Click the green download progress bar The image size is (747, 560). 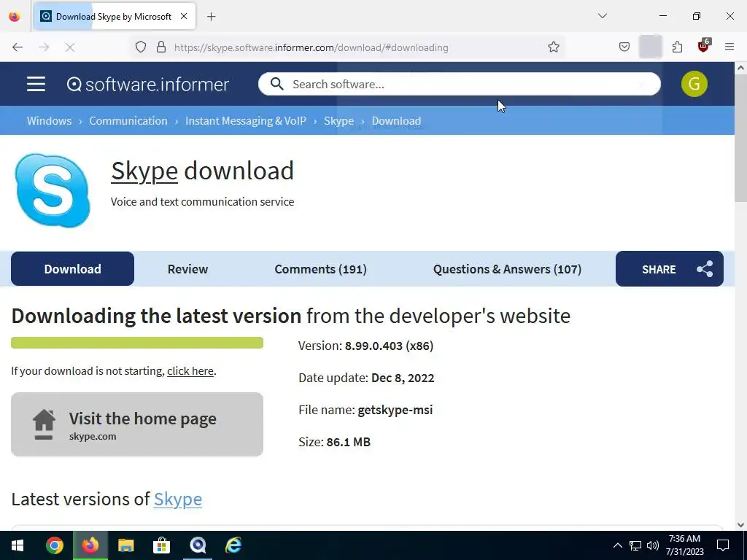137,343
